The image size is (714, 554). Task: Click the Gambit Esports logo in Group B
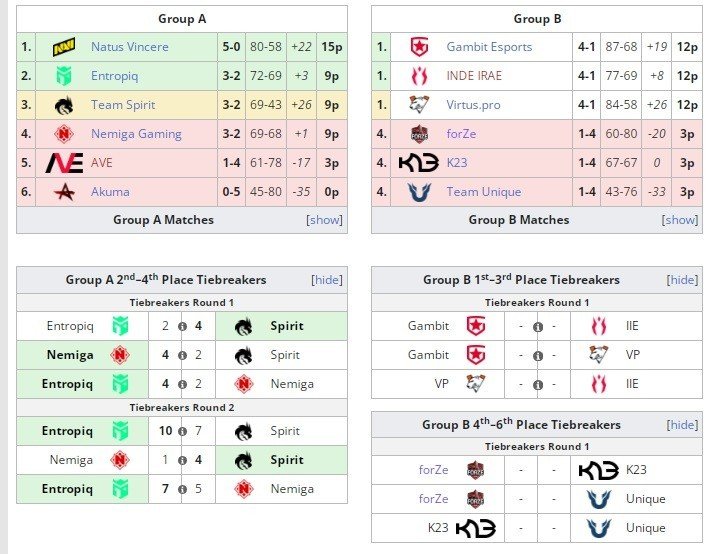point(419,47)
